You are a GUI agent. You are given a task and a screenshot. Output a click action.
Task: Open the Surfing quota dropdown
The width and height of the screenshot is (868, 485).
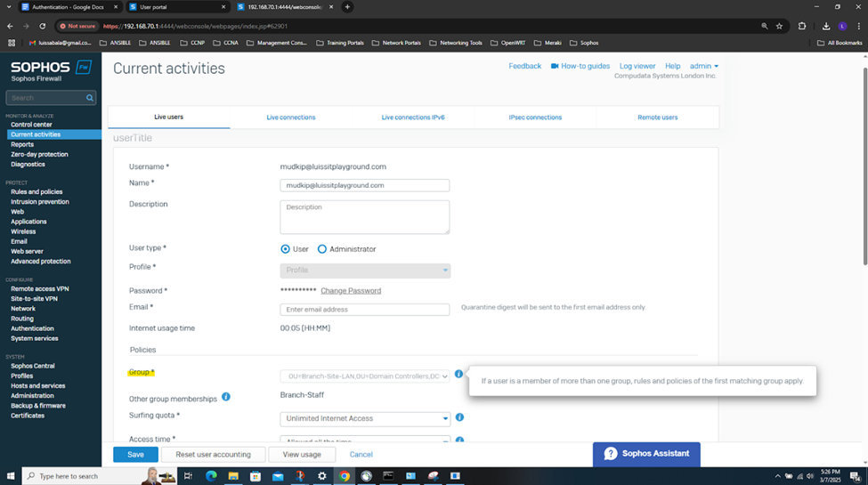[x=365, y=418]
